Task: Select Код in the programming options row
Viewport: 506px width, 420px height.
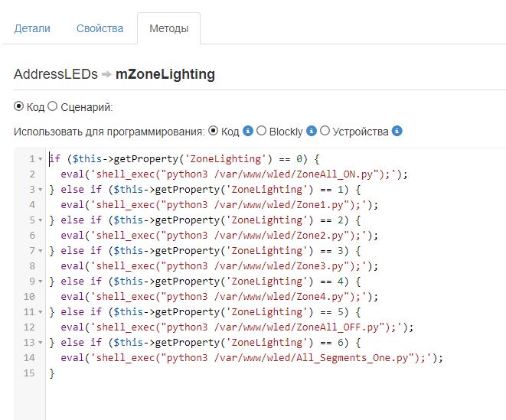Action: tap(214, 131)
